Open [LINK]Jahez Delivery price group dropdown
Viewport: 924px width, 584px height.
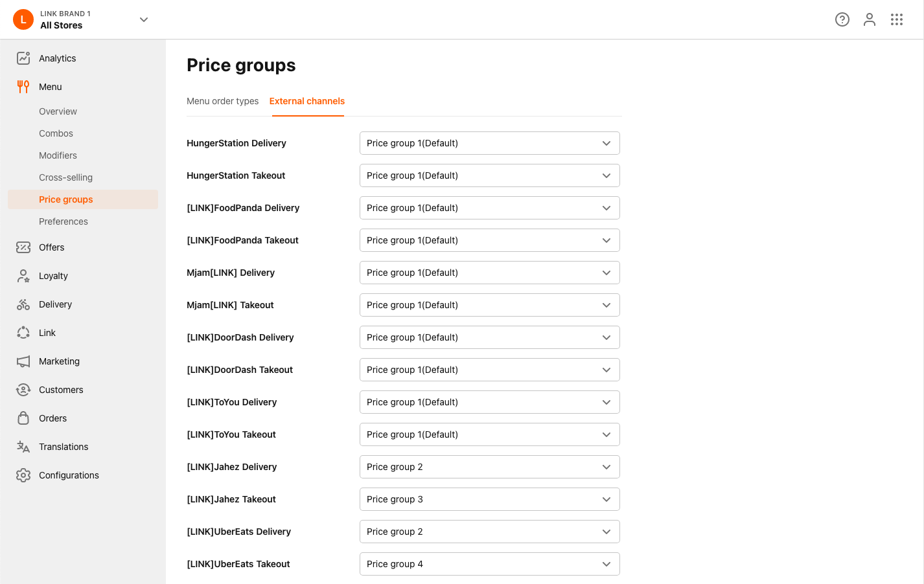[x=490, y=467]
